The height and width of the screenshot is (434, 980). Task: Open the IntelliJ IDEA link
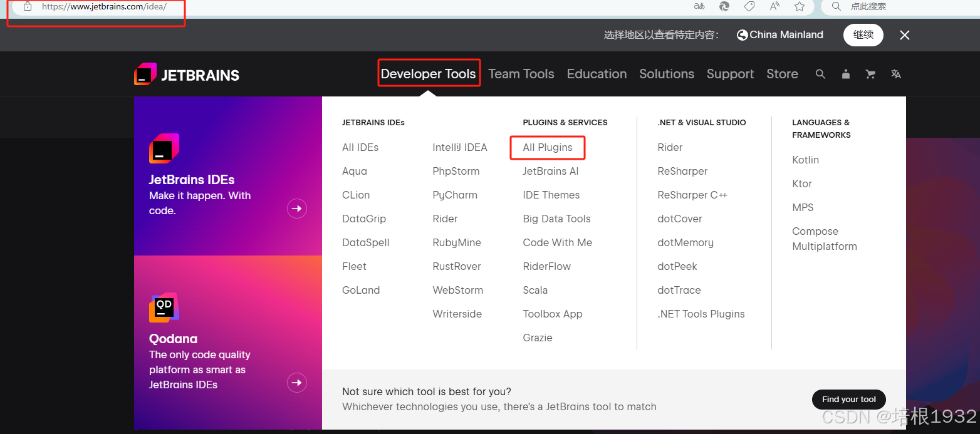point(460,148)
